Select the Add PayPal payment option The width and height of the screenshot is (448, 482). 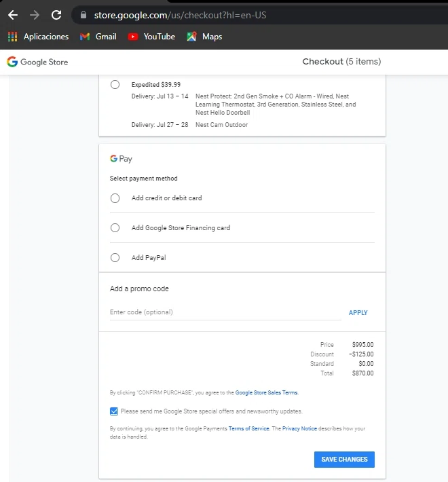pyautogui.click(x=115, y=258)
